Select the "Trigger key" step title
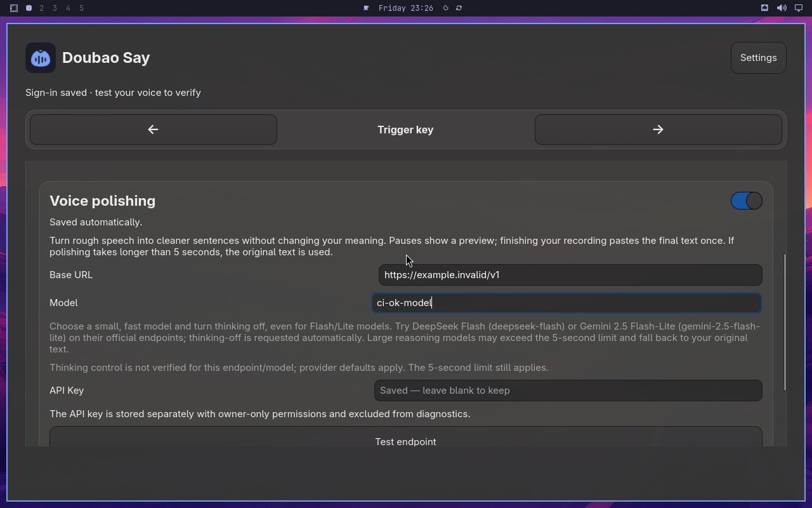 (405, 130)
